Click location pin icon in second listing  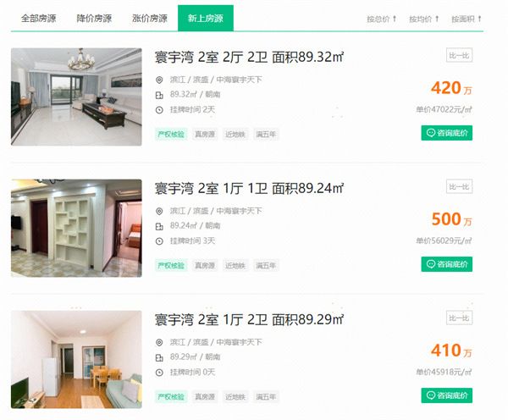pyautogui.click(x=159, y=212)
